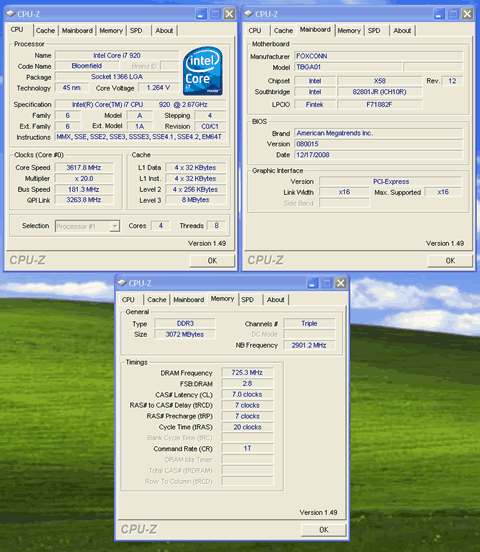Click the Southbridge value 82801JR (ICH10R)
Image resolution: width=480 pixels, height=552 pixels.
pyautogui.click(x=380, y=92)
